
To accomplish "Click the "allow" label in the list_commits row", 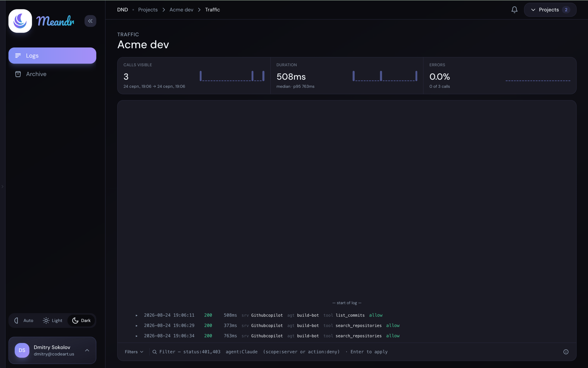I will (376, 315).
